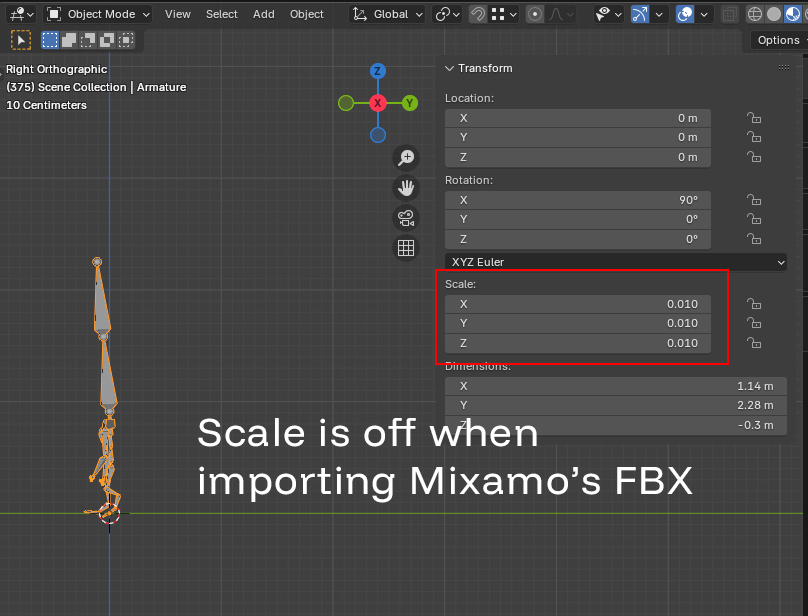
Task: Click the green Y axis gizmo
Action: [410, 103]
